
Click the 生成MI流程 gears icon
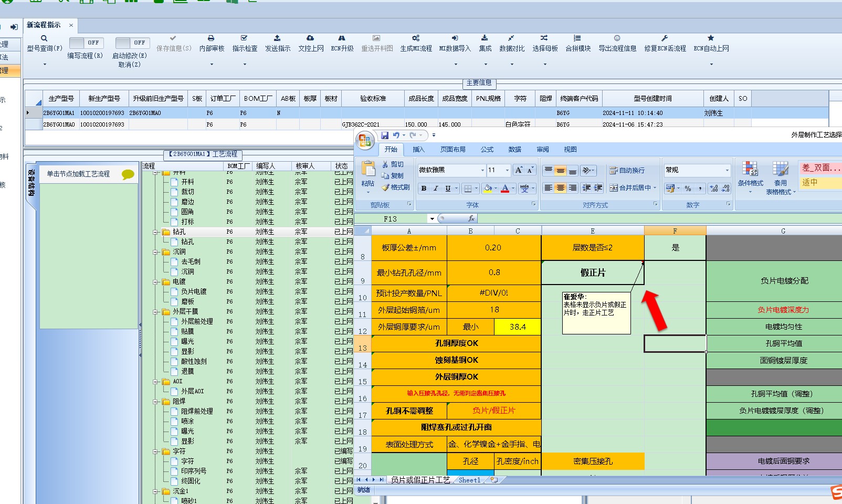click(x=416, y=38)
